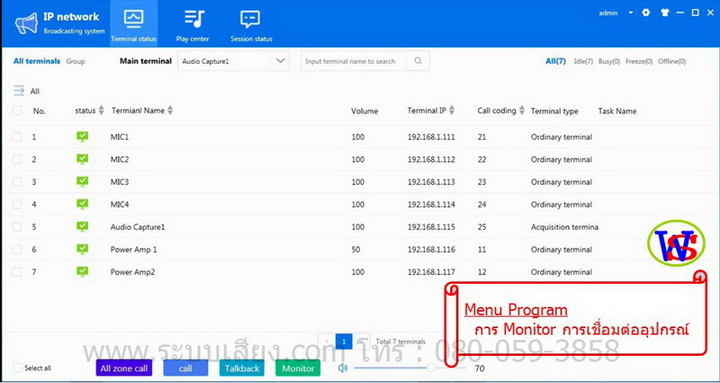Click call coding 21 for MIC1
The image size is (720, 383).
tap(482, 137)
